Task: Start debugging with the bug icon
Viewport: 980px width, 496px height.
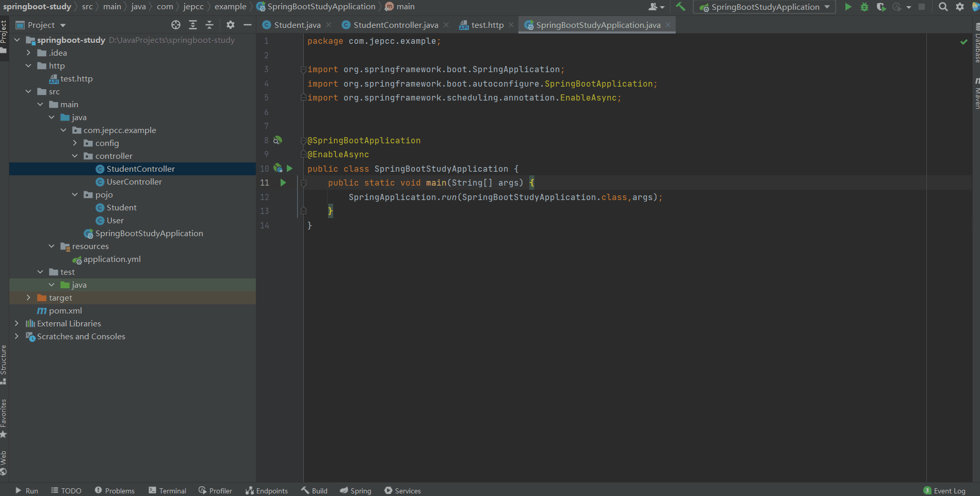Action: pyautogui.click(x=864, y=7)
